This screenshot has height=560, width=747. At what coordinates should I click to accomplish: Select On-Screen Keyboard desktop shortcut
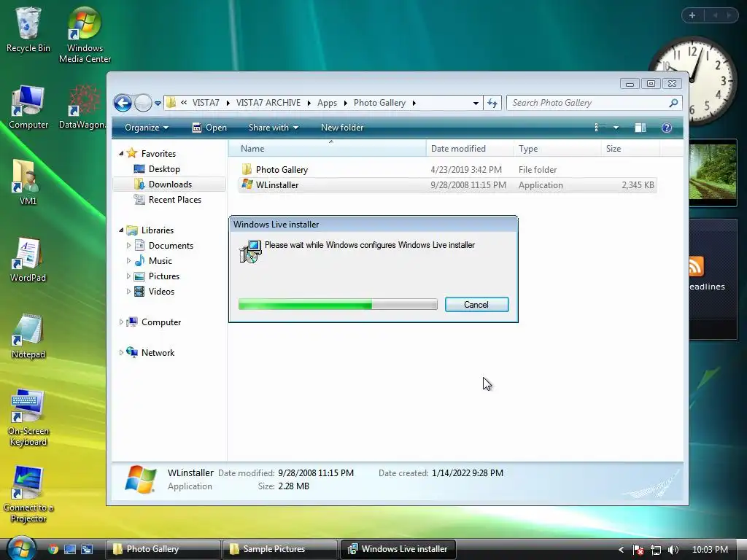point(28,418)
